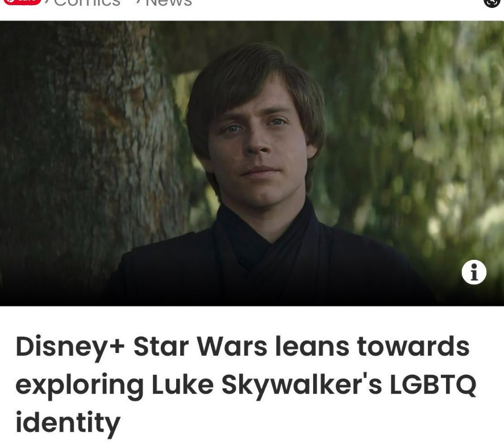Open the Comics breadcrumb link
Screen dimensions: 504x448
point(87,3)
